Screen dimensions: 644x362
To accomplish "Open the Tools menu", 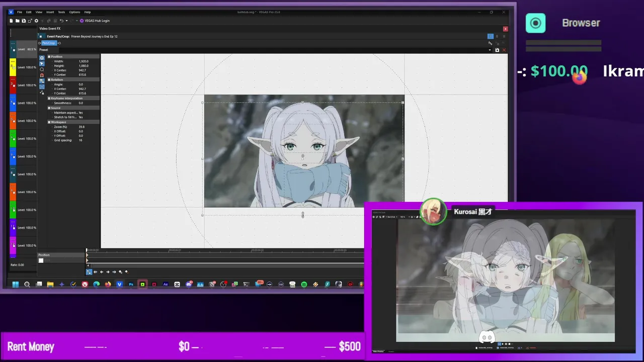I will coord(61,12).
